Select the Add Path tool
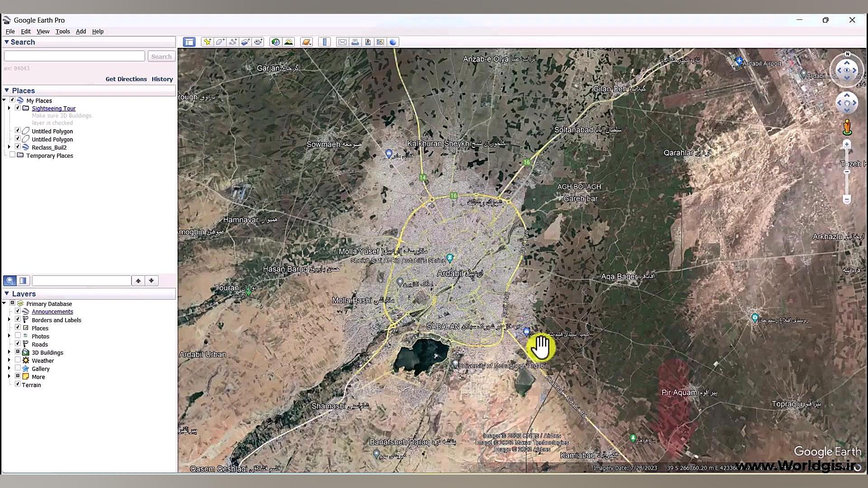Image resolution: width=868 pixels, height=488 pixels. (233, 42)
